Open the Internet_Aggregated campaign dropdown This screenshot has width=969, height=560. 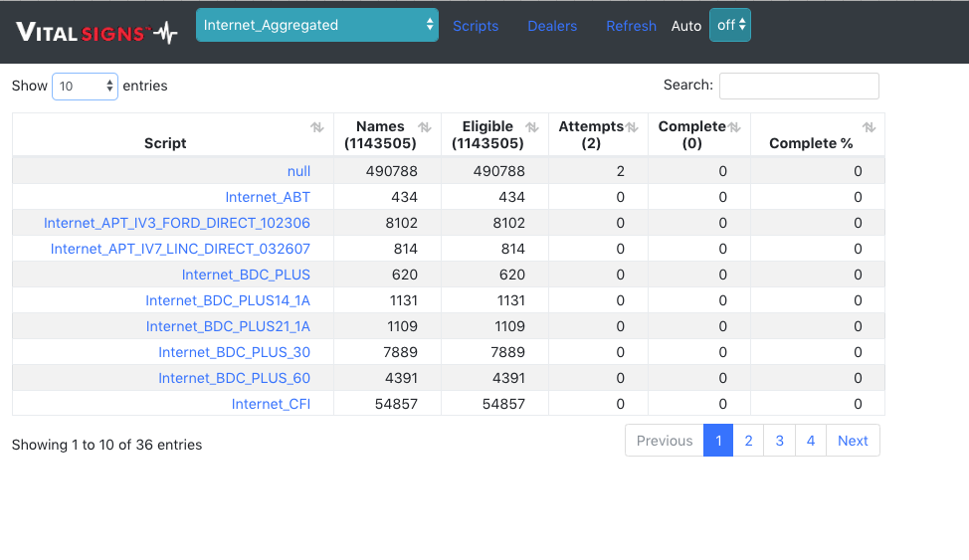[316, 25]
